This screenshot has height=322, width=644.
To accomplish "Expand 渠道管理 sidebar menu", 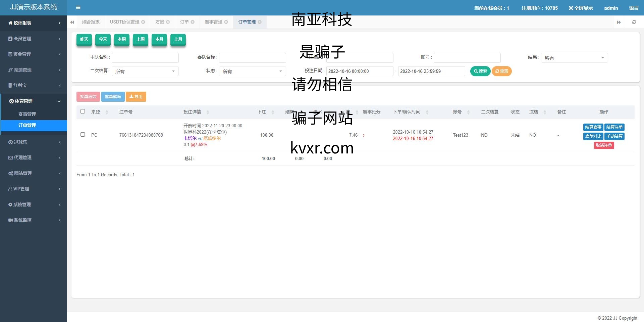I will point(34,70).
